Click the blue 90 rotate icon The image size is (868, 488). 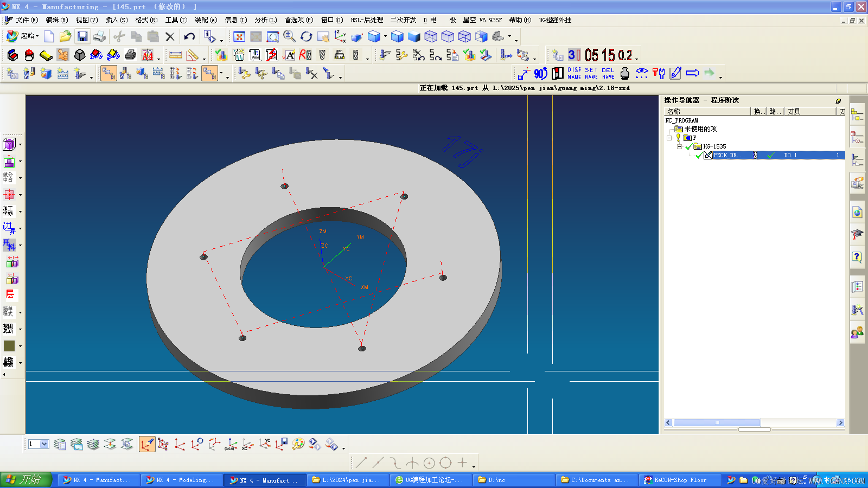541,73
